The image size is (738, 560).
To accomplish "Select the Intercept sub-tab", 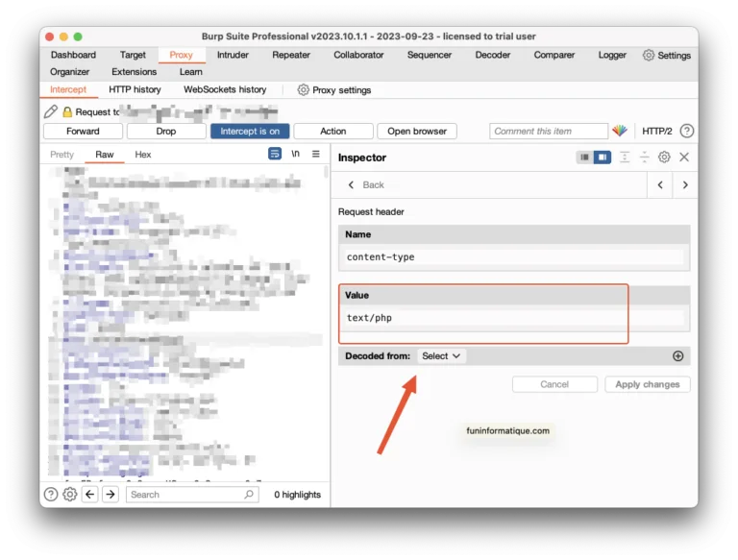I will click(x=68, y=89).
